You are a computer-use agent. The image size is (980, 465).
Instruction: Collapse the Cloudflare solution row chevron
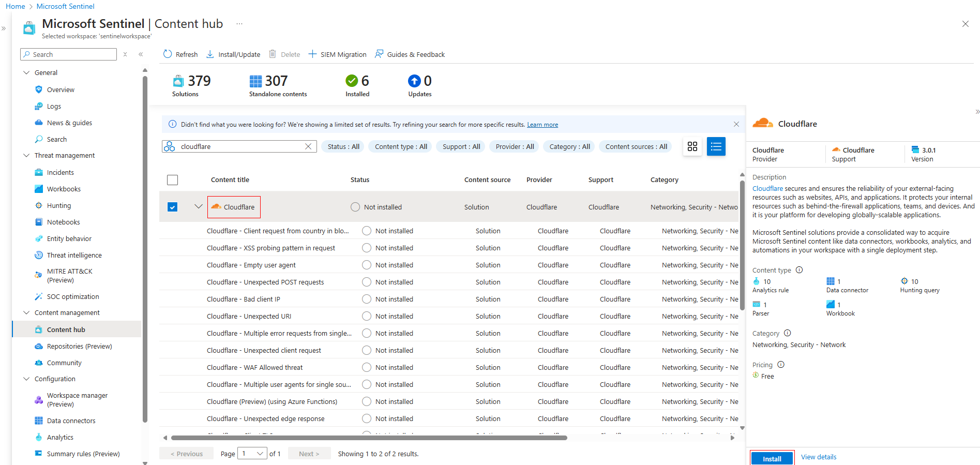coord(198,206)
